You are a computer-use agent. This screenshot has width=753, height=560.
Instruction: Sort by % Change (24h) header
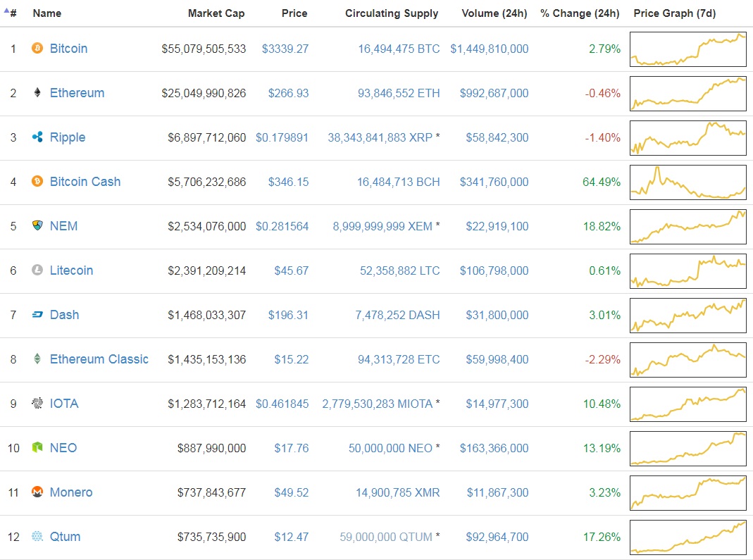coord(580,13)
